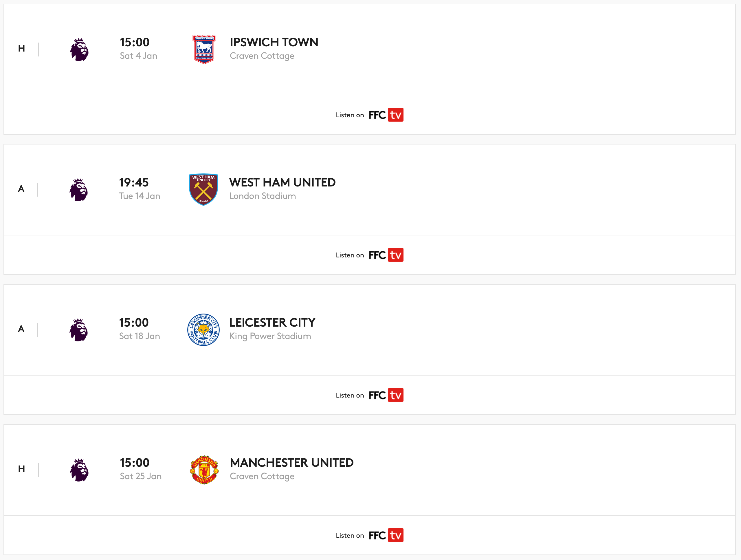Image resolution: width=741 pixels, height=560 pixels.
Task: Click the Leicester City club crest
Action: point(203,330)
